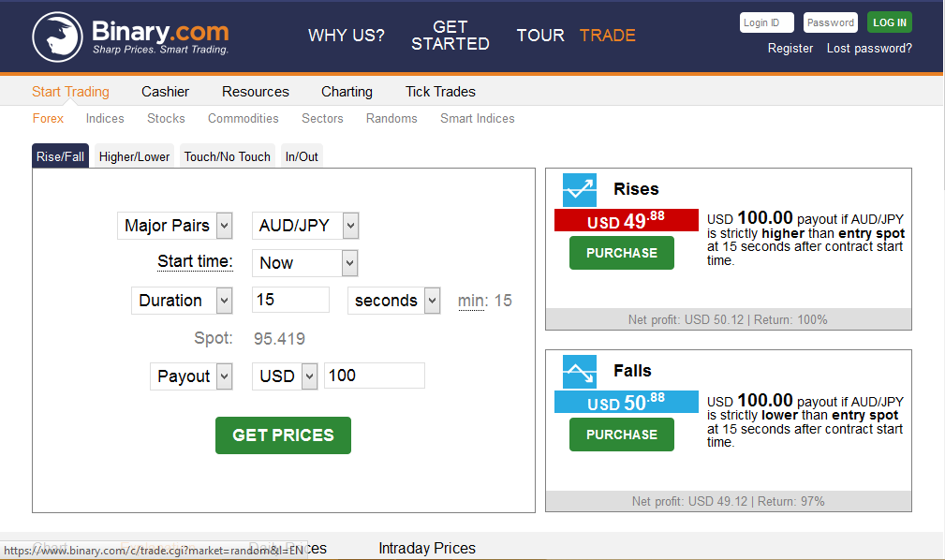Open the USD currency dropdown
This screenshot has width=945, height=560.
286,376
